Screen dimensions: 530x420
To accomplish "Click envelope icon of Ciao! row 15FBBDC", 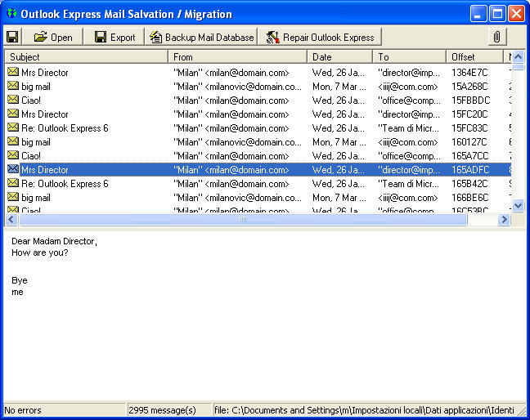I will [13, 99].
